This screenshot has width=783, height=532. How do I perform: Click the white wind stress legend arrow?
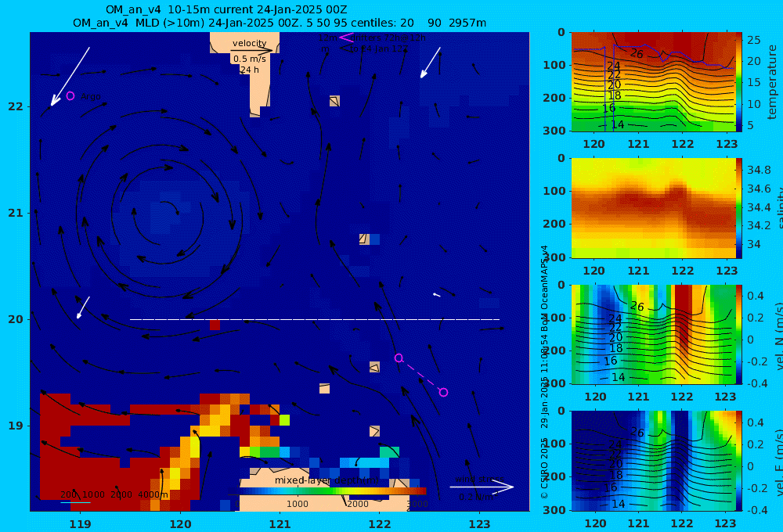(482, 487)
